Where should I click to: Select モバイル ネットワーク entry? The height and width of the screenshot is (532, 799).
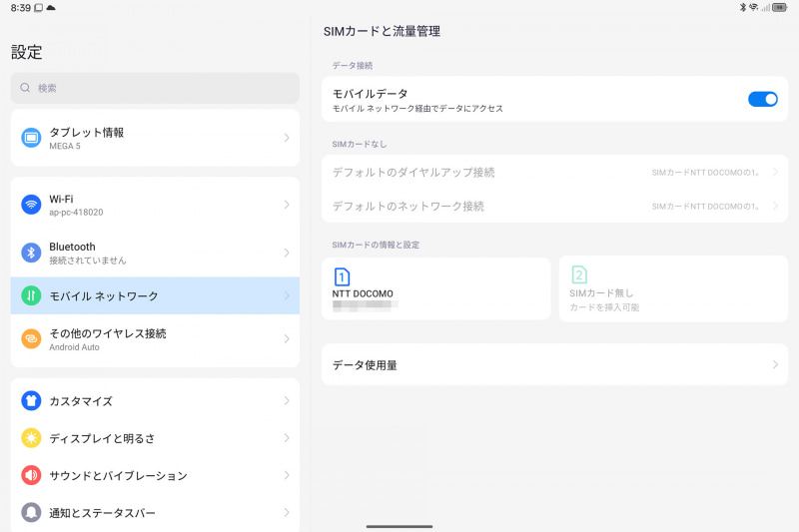(155, 295)
